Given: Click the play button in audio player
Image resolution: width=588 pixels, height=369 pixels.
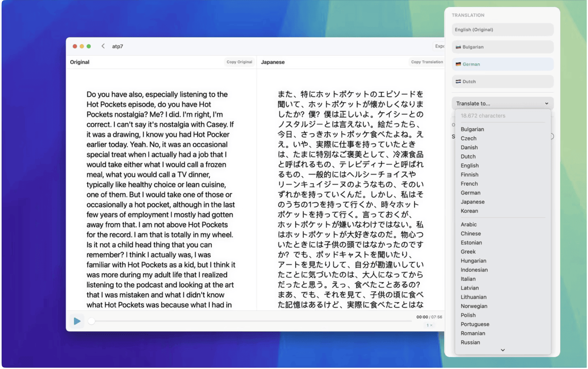Looking at the screenshot, I should (x=77, y=321).
